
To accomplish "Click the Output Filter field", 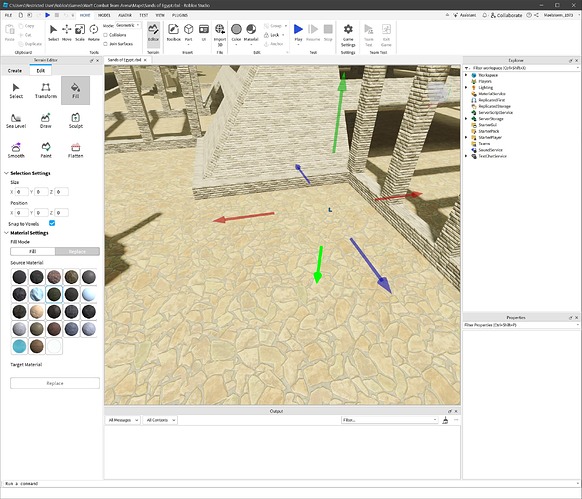I will point(389,420).
